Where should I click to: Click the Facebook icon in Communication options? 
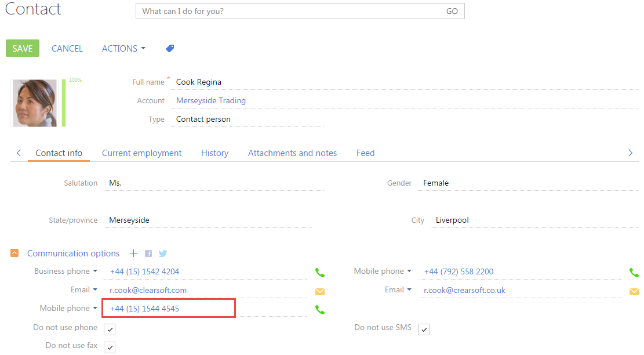(148, 253)
